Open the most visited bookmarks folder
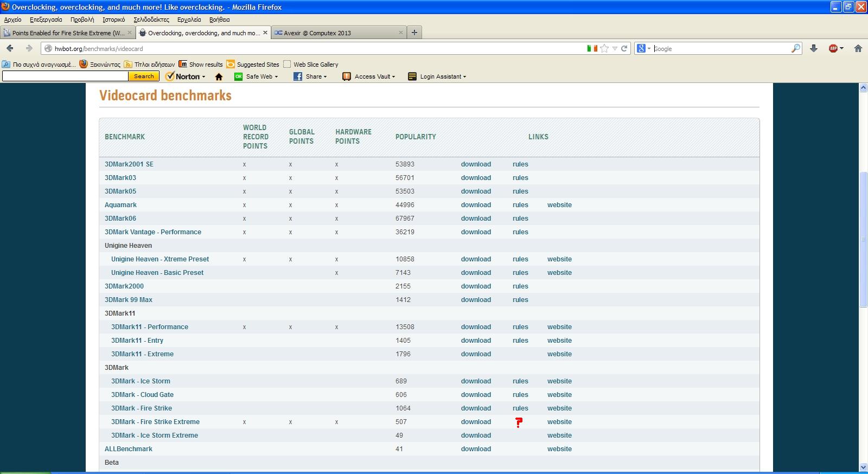 pos(39,64)
